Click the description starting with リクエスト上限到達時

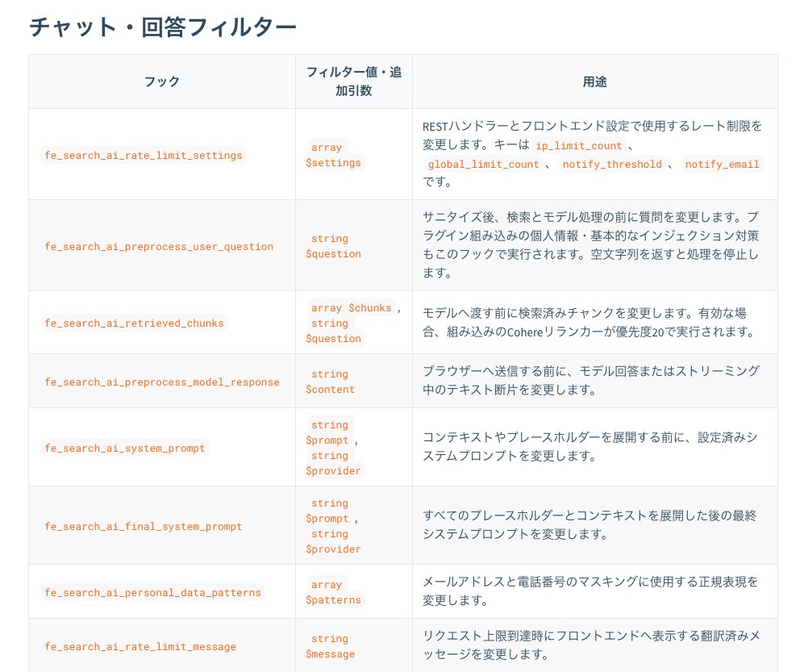point(591,645)
